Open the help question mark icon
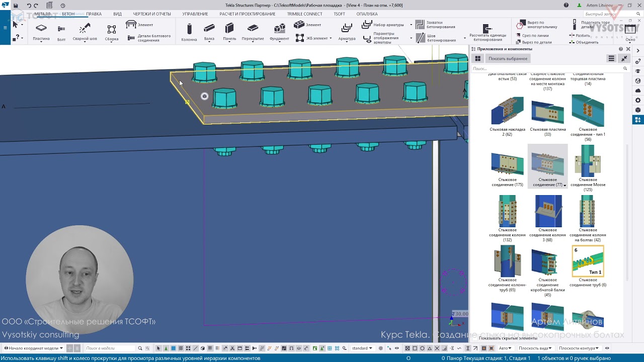 click(567, 6)
